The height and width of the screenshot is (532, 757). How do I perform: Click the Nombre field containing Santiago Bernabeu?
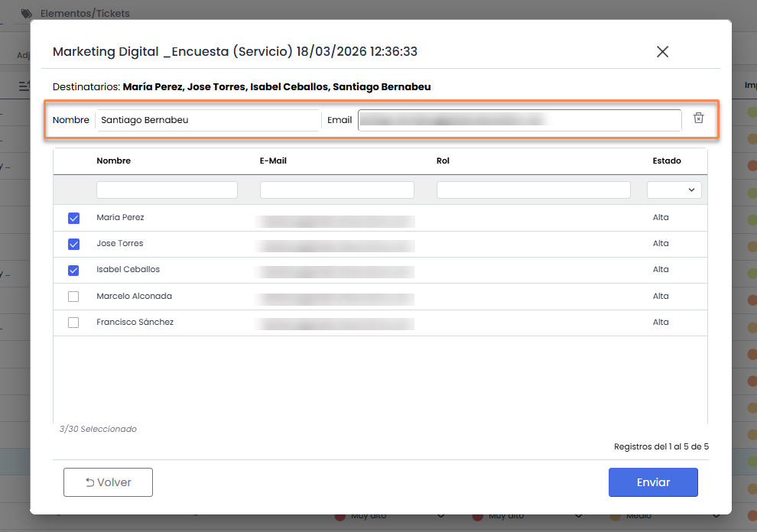208,120
